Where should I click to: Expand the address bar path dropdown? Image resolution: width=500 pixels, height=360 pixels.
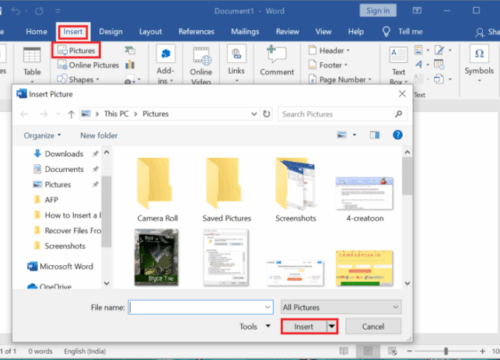(254, 114)
